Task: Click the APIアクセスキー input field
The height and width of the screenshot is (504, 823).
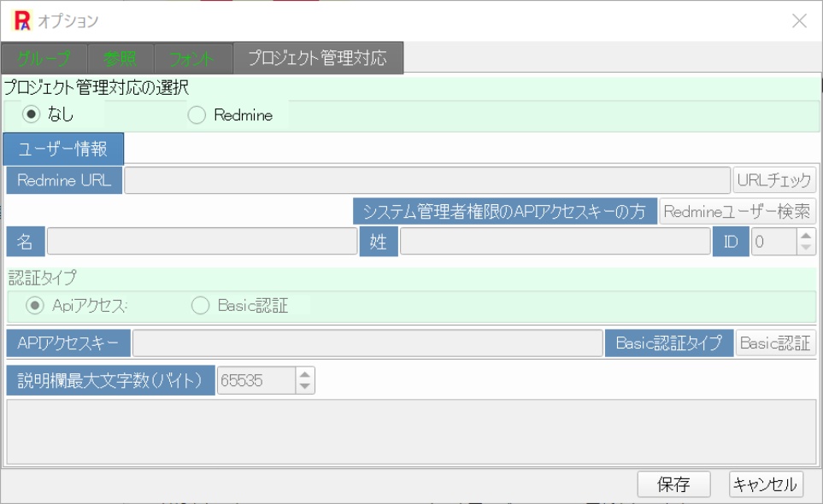Action: (x=367, y=343)
